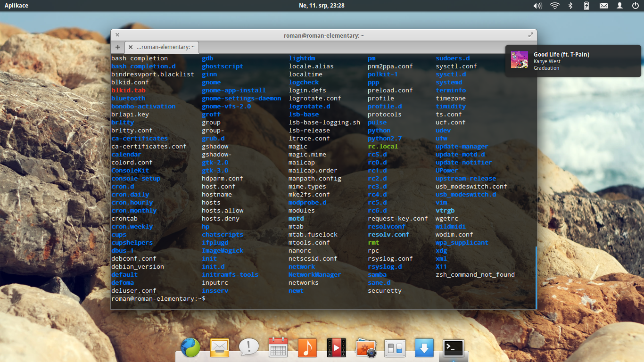Toggle Bluetooth via the panel indicator
Viewport: 644px width, 362px height.
tap(570, 6)
